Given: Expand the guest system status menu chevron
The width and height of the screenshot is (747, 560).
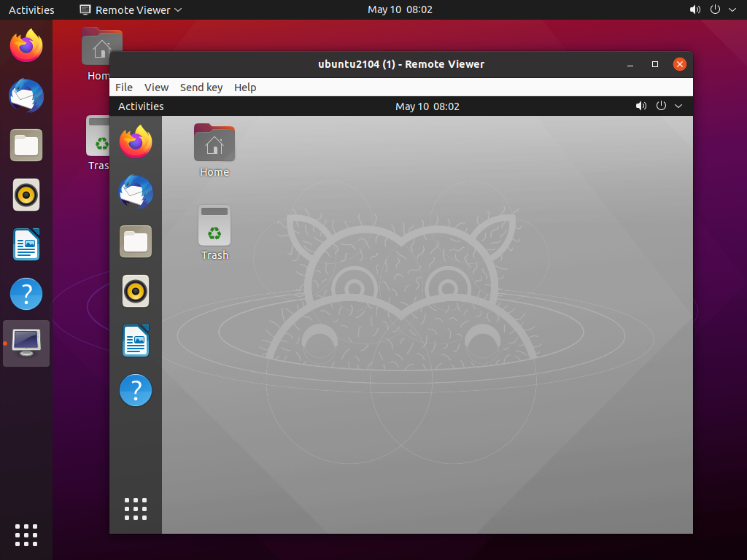Looking at the screenshot, I should pyautogui.click(x=678, y=106).
